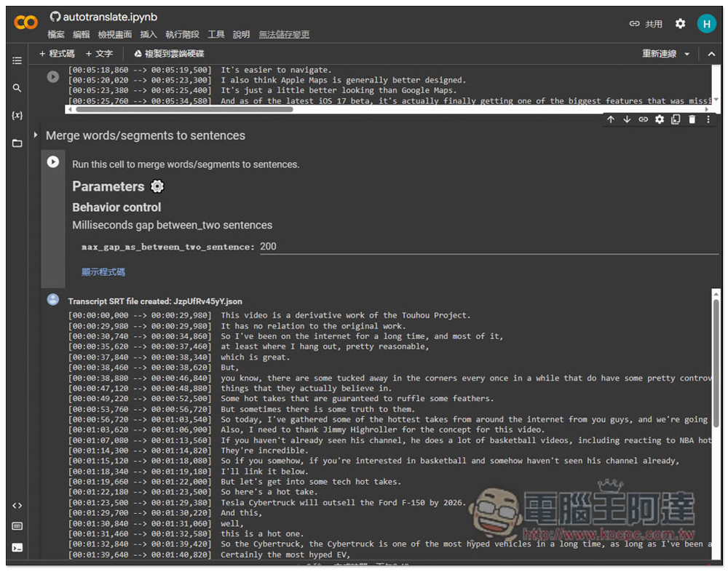Click the 'Behavior control' heading
The width and height of the screenshot is (728, 572).
(116, 207)
